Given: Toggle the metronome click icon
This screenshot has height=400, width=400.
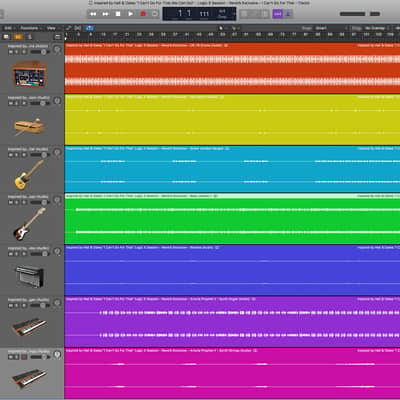Looking at the screenshot, I should pos(289,14).
